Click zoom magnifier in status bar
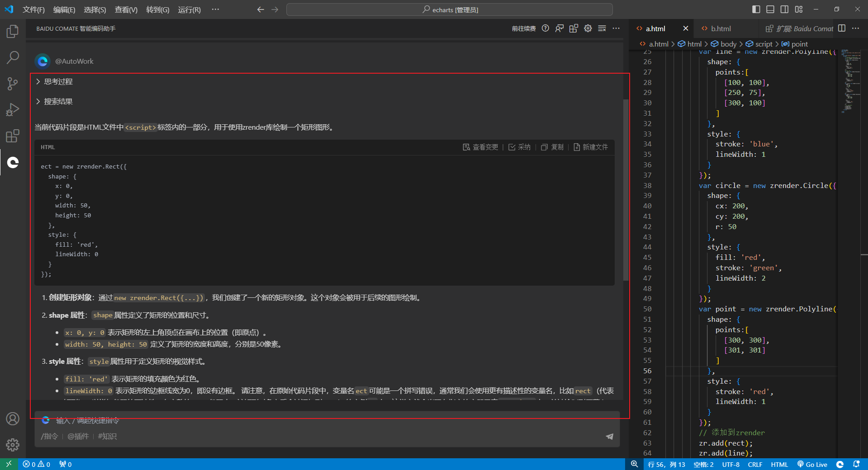This screenshot has width=868, height=470. coord(635,464)
